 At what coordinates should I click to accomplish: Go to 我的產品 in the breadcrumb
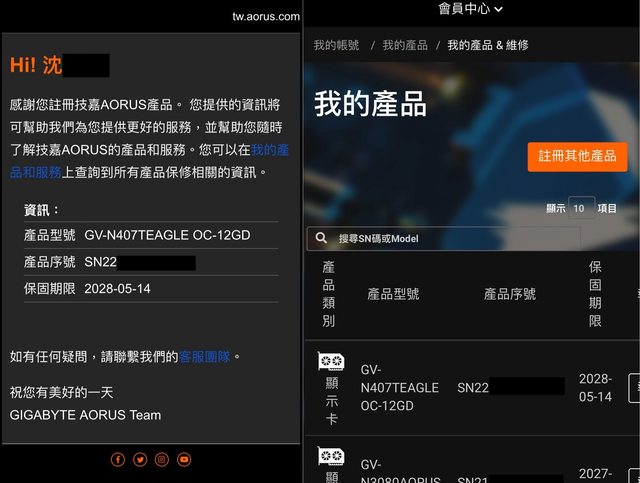pyautogui.click(x=404, y=45)
